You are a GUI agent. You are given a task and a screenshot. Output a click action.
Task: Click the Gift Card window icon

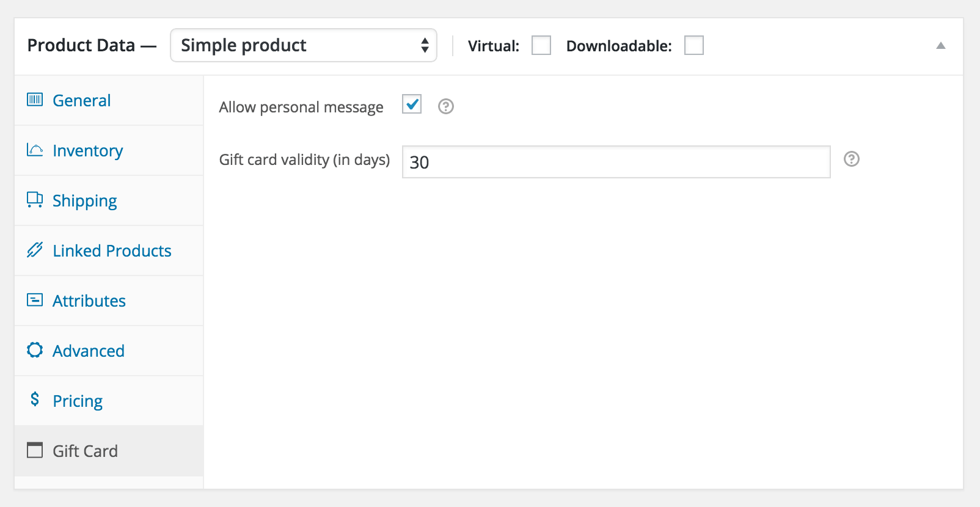35,450
